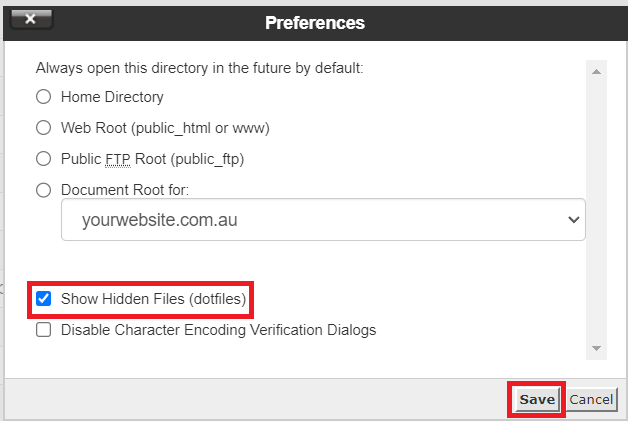This screenshot has height=421, width=628.
Task: Toggle the Show Hidden Files checkbox
Action: (44, 299)
